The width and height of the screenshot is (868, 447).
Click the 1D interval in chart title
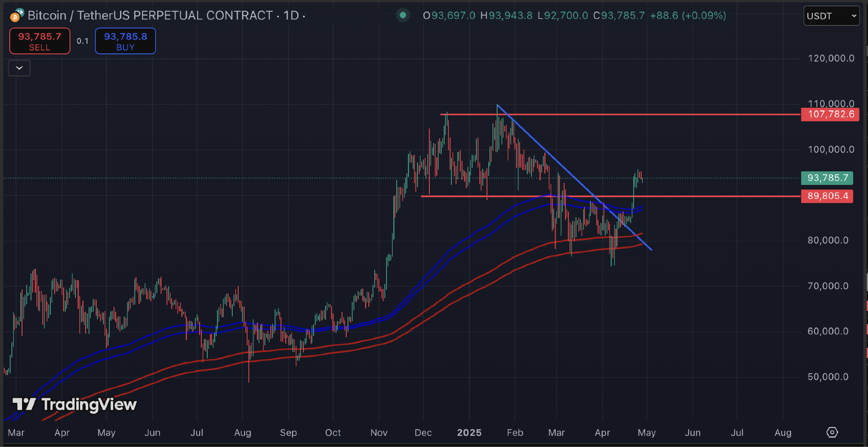pos(291,15)
